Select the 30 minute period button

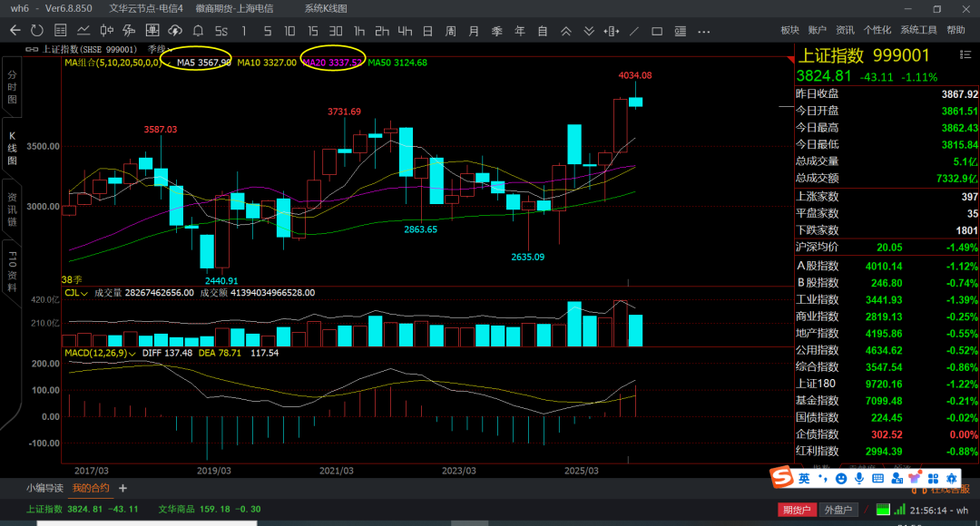[335, 31]
